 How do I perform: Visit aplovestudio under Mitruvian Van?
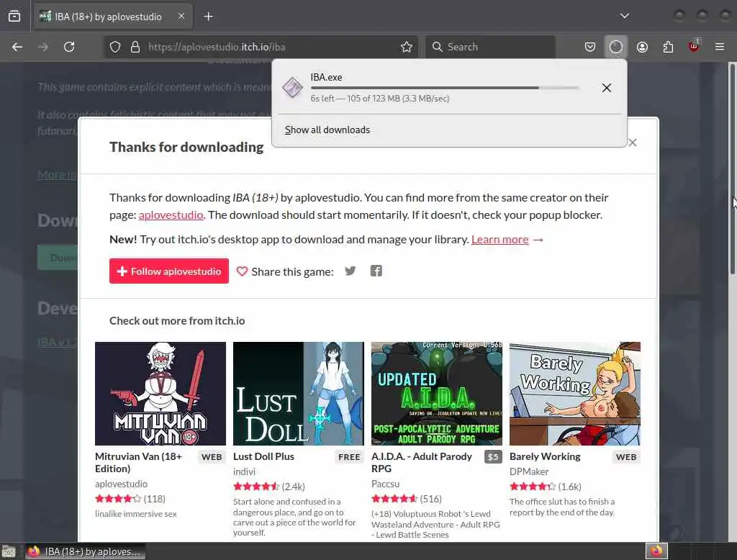[x=121, y=484]
